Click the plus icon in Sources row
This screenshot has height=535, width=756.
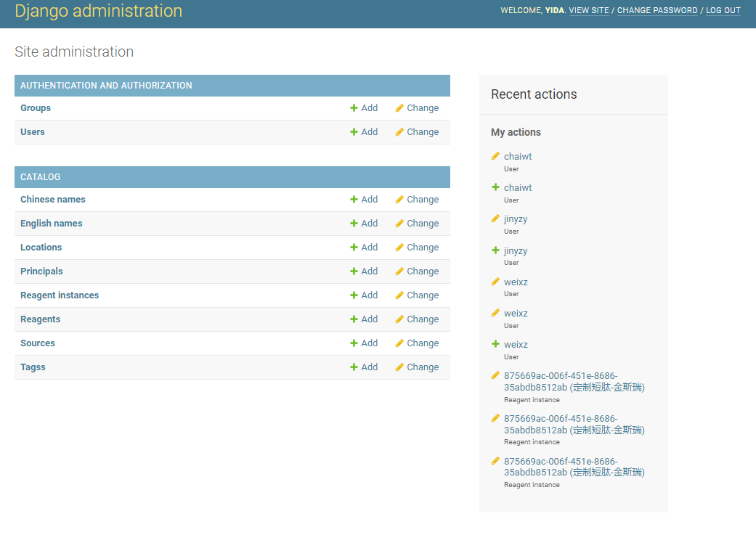[x=354, y=343]
